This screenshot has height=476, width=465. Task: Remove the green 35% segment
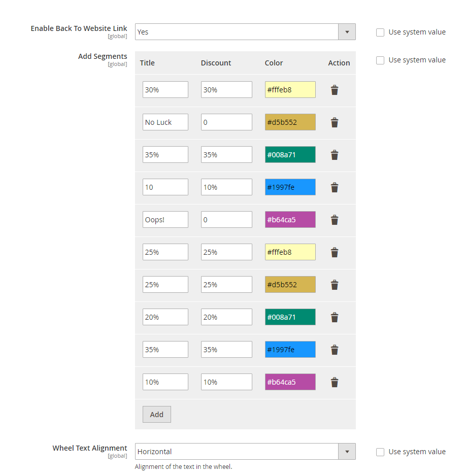coord(334,155)
